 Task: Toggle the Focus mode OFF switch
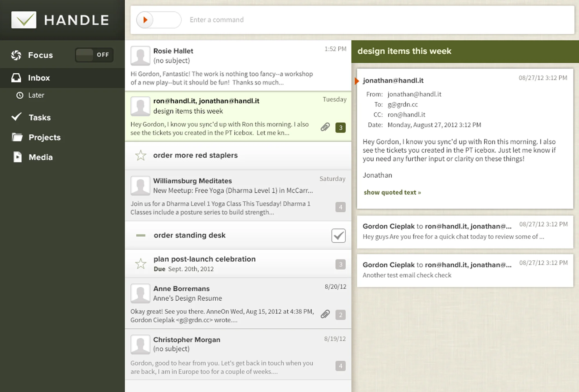[94, 55]
